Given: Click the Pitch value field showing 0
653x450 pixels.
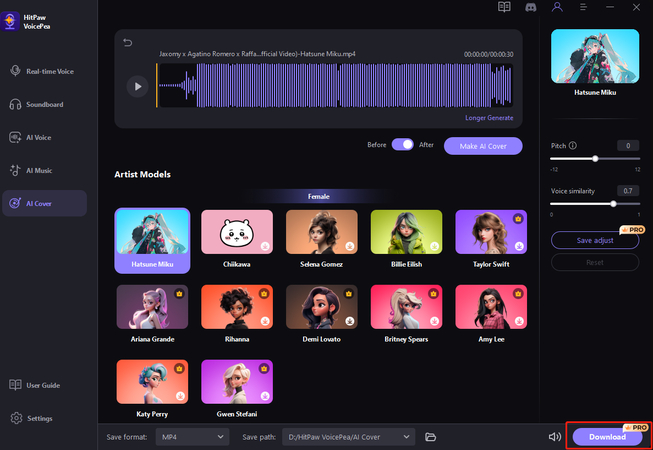Looking at the screenshot, I should click(x=628, y=145).
